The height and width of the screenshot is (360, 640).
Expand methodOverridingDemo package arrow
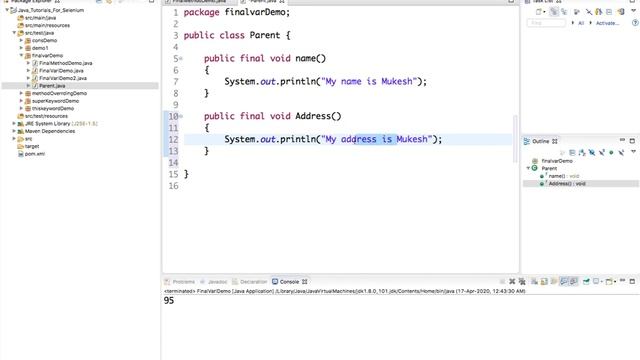[21, 93]
